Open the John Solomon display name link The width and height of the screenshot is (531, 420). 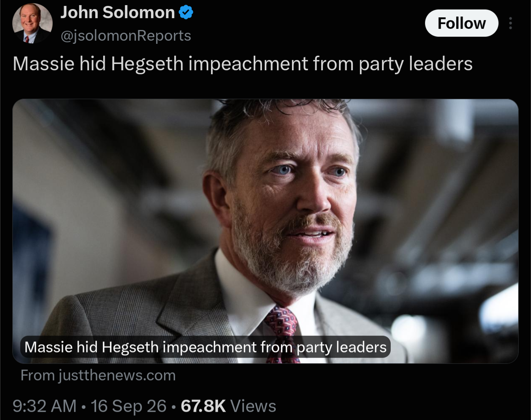click(118, 13)
